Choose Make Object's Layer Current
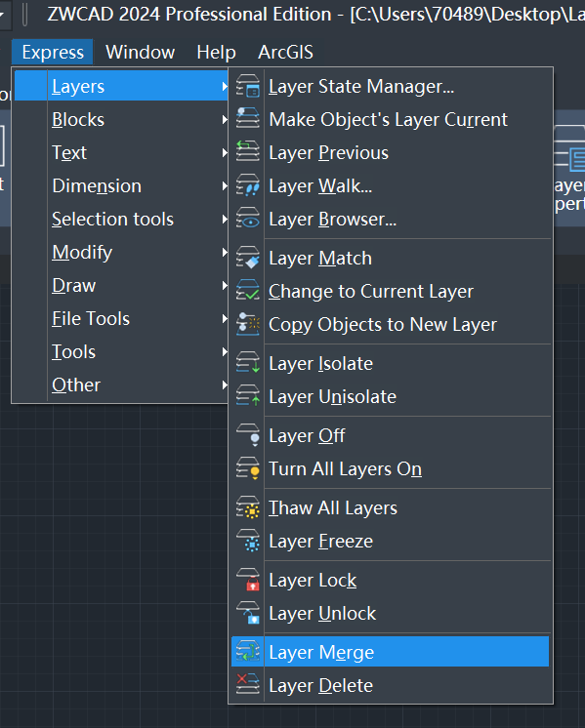 coord(391,119)
